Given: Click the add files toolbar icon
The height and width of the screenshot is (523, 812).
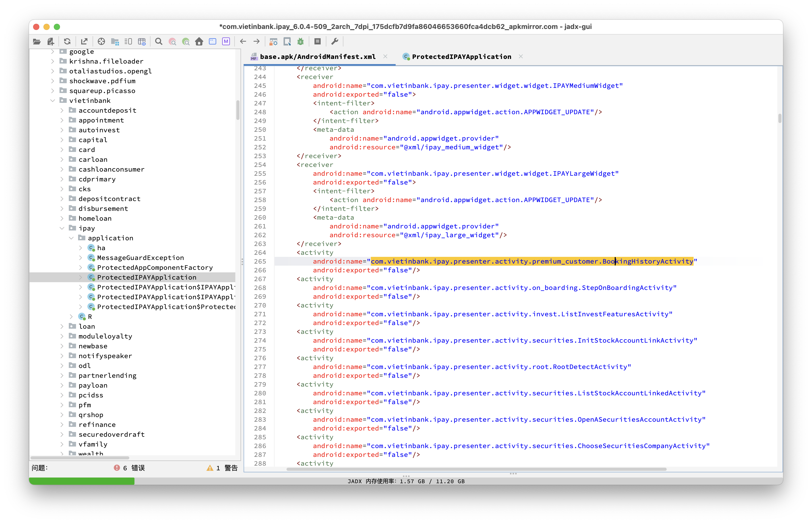Looking at the screenshot, I should click(51, 41).
